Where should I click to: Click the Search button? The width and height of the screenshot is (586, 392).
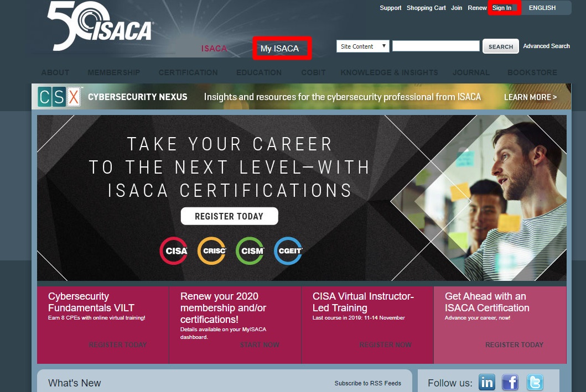[x=501, y=46]
